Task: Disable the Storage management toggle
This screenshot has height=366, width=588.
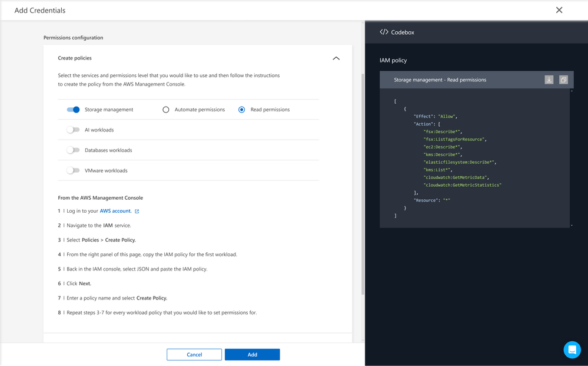Action: click(73, 110)
